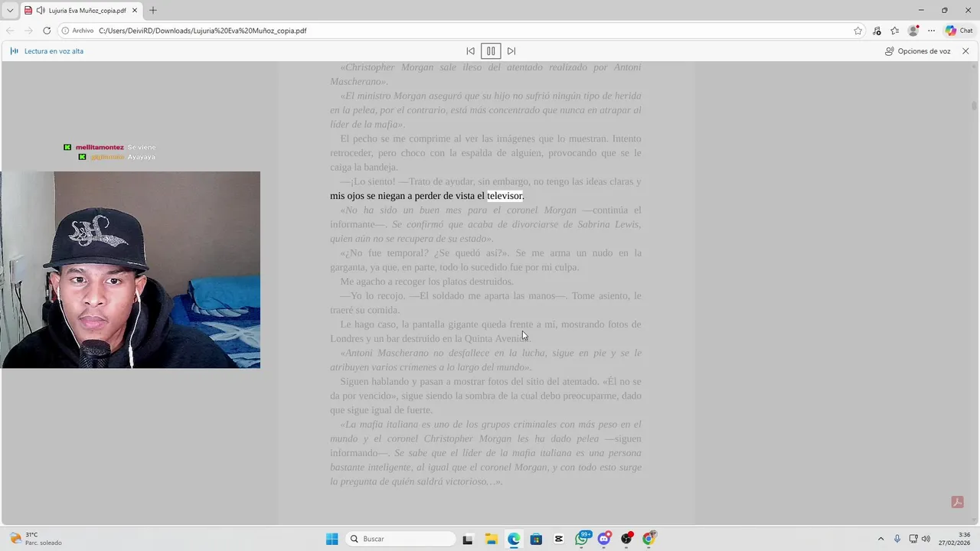Click the line Me agacho a recoger los platos
The height and width of the screenshot is (551, 980).
[427, 282]
